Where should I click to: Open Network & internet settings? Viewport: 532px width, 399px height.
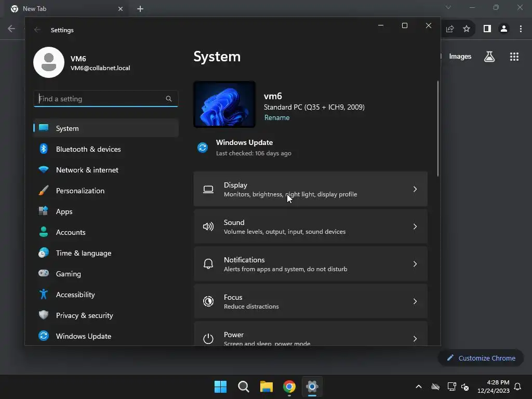tap(106, 170)
